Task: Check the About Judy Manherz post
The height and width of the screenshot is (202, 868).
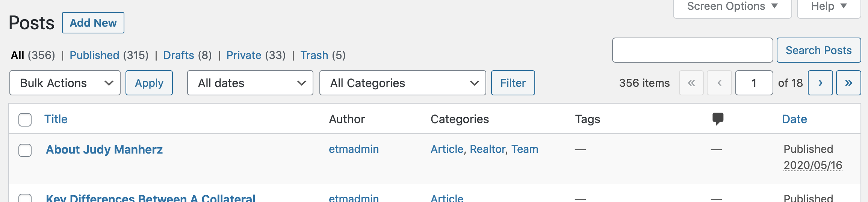Action: click(25, 150)
